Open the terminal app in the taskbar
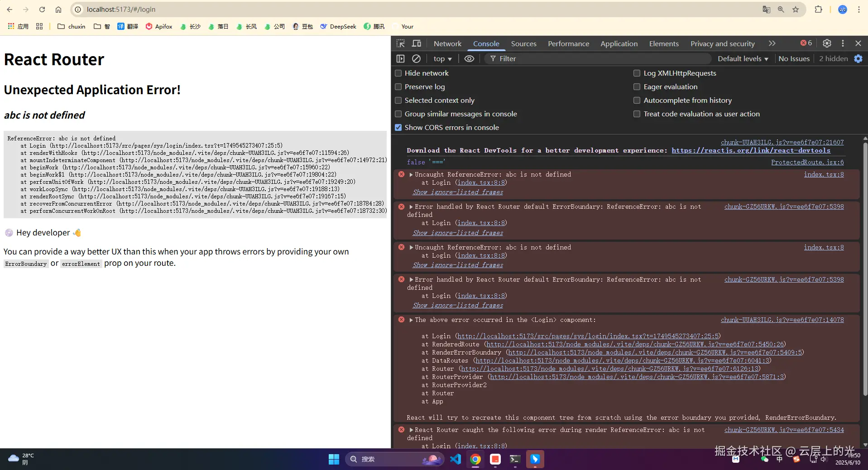 click(x=515, y=459)
